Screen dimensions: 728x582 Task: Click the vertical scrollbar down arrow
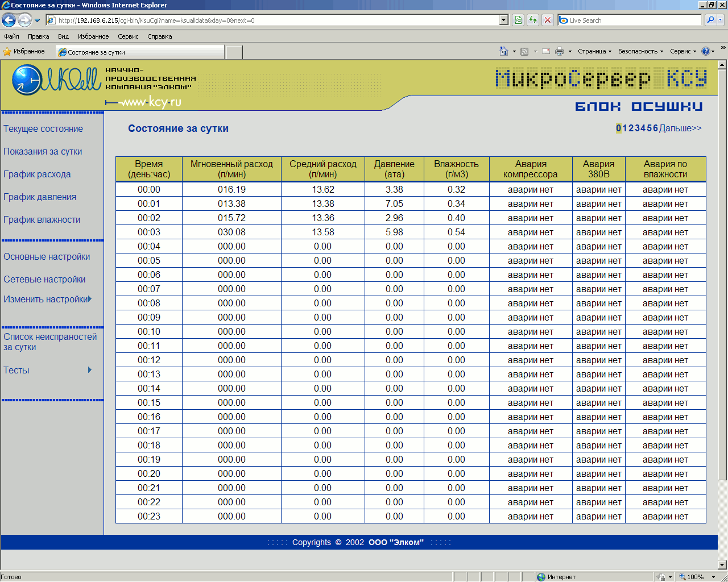(722, 565)
